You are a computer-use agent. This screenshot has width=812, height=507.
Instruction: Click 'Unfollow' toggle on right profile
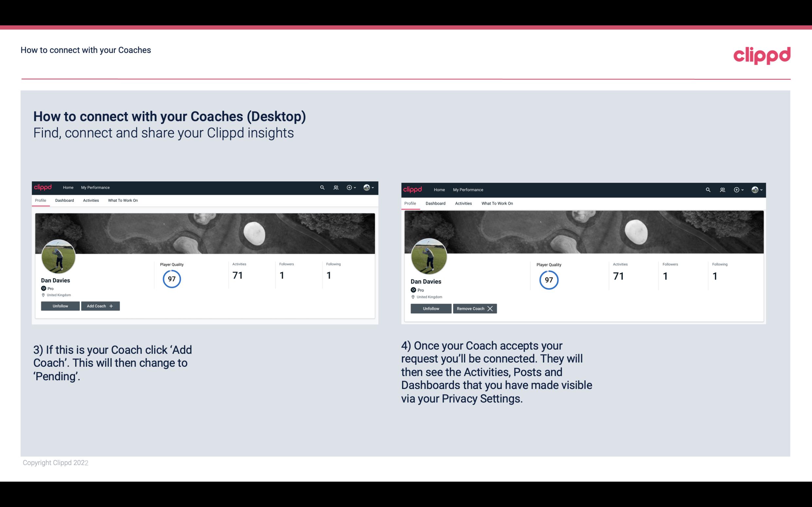431,308
